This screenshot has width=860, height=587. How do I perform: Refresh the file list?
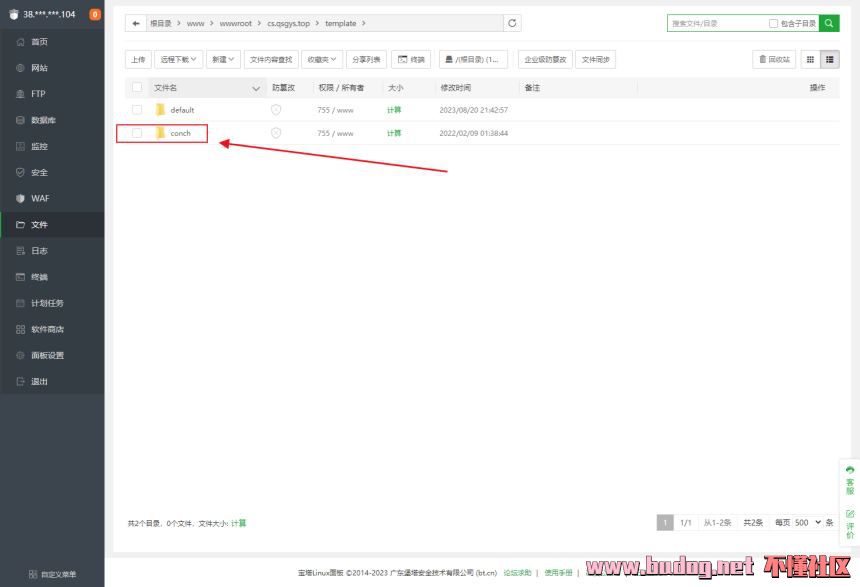point(512,23)
